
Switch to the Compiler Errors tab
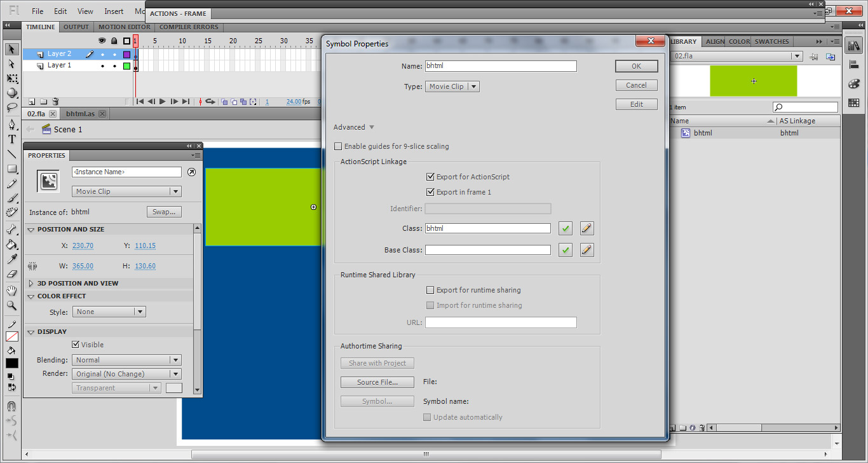(189, 27)
